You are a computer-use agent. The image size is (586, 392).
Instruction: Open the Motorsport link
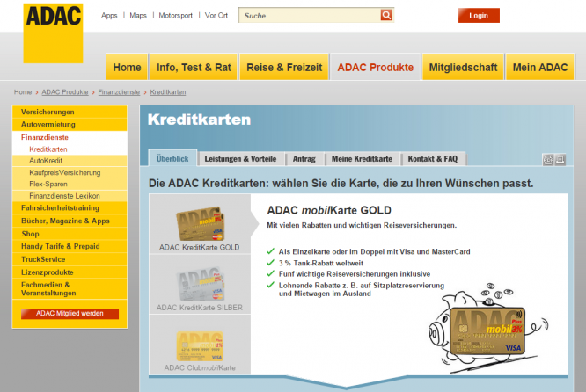(x=175, y=15)
